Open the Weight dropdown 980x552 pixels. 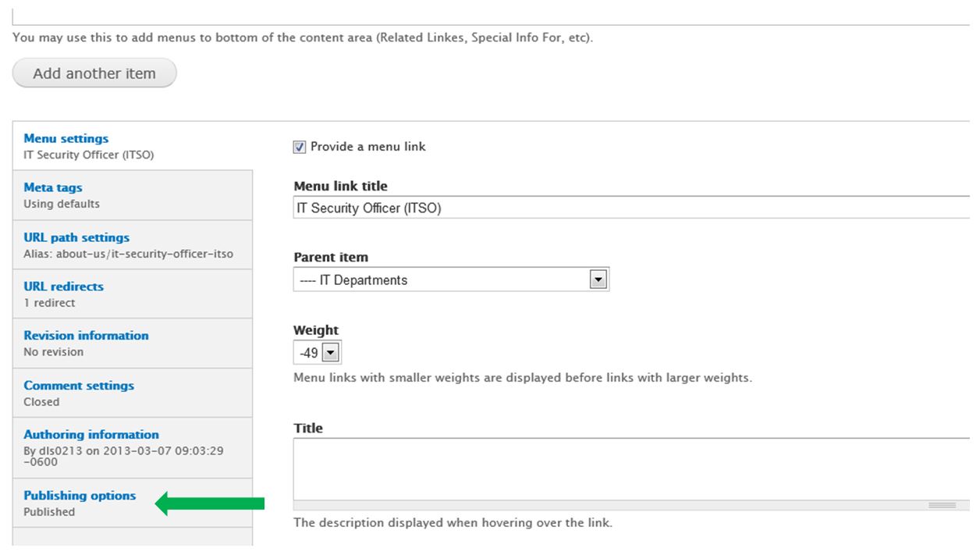[318, 353]
